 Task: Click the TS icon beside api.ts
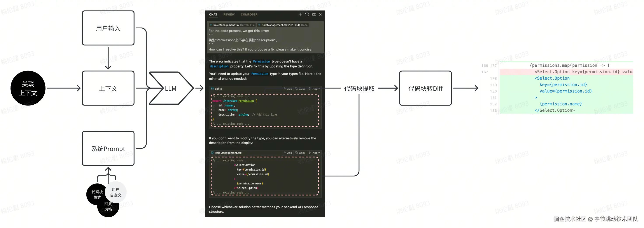coord(212,88)
